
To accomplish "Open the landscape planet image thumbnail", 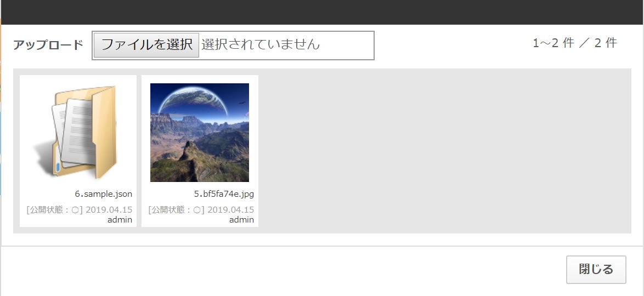I will pyautogui.click(x=200, y=133).
